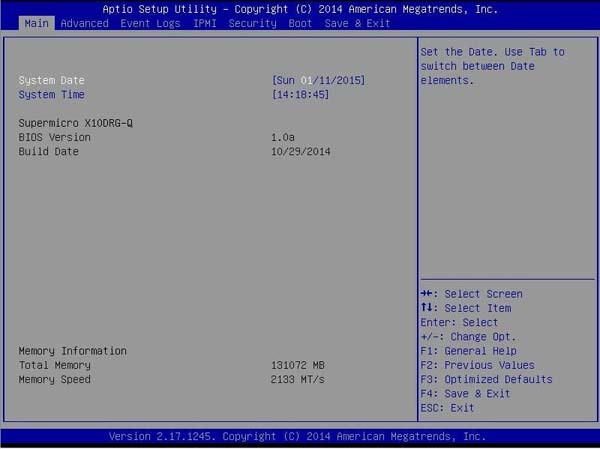
Task: Click the Memory Speed label
Action: coord(55,379)
